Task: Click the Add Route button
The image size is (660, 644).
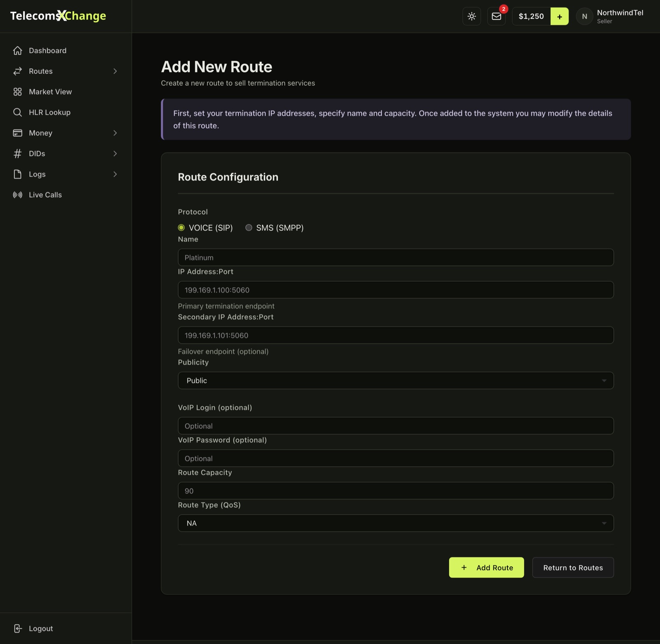Action: pyautogui.click(x=486, y=567)
